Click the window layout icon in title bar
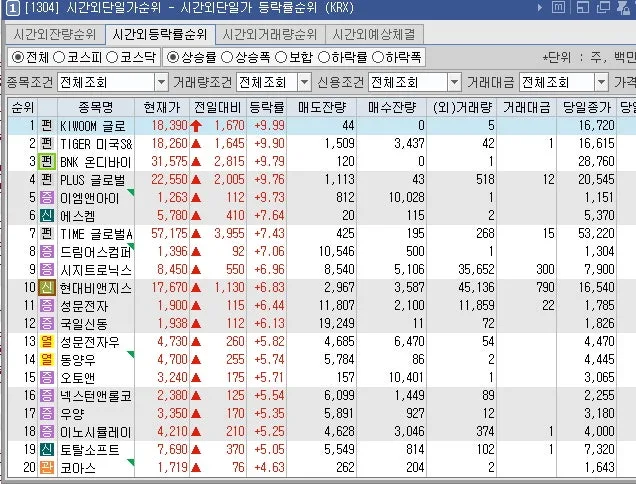The image size is (636, 484). 582,7
